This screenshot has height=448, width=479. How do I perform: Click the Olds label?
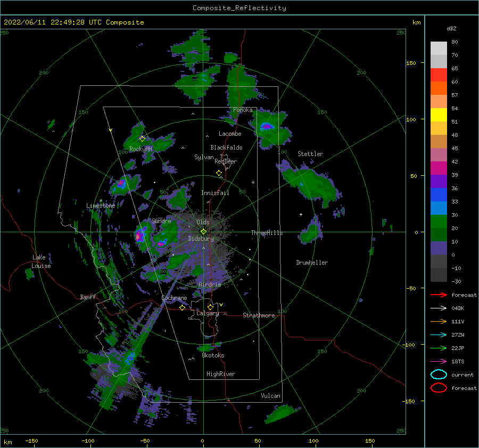(203, 222)
